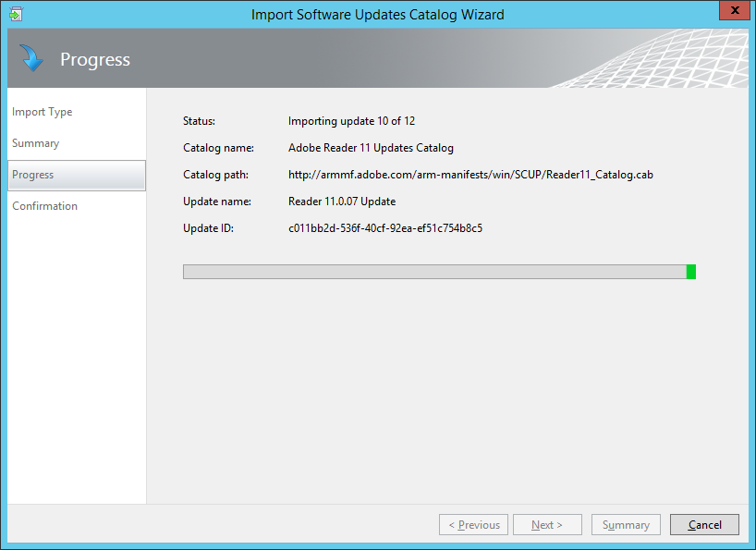Click the 'Status:' label
Screen dimensions: 756x550
(199, 121)
